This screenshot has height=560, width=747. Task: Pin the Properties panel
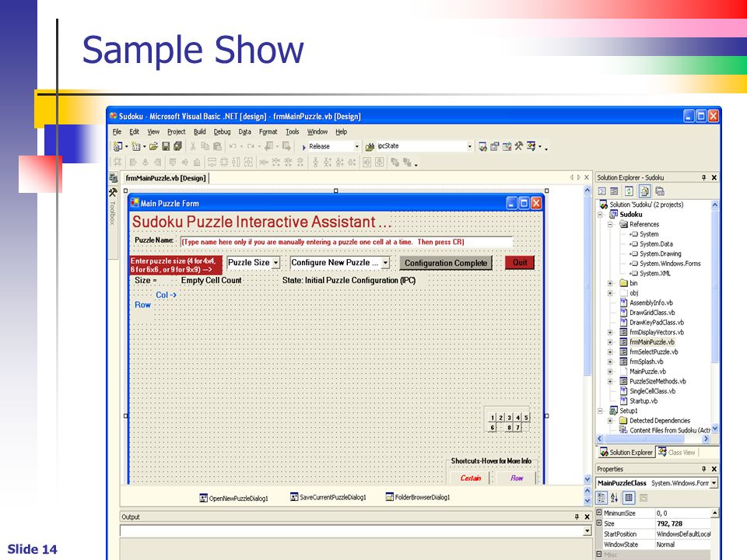pyautogui.click(x=703, y=469)
